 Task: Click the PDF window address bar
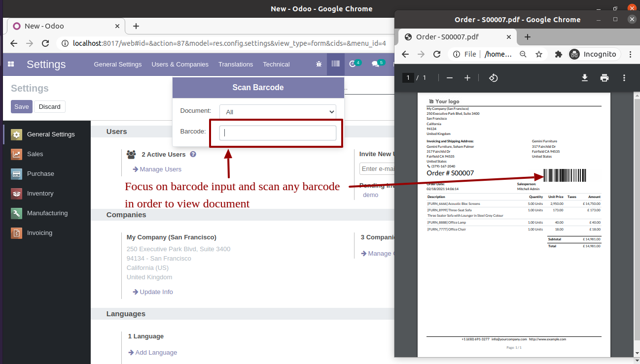pos(498,54)
